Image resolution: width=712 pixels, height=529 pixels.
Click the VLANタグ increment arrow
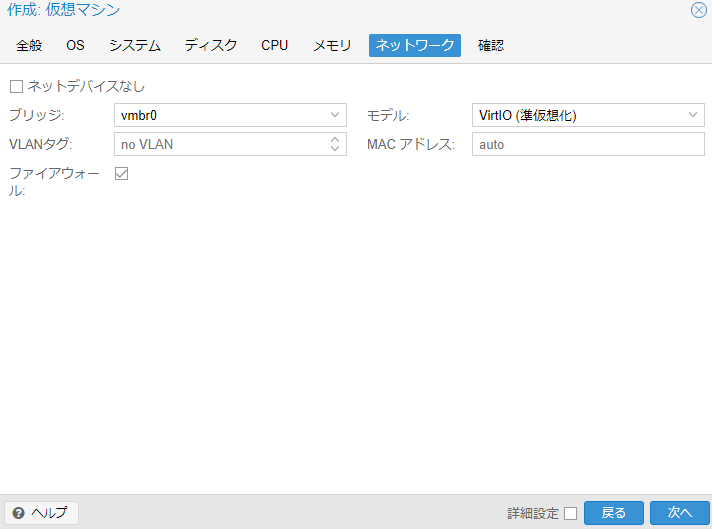click(x=335, y=139)
